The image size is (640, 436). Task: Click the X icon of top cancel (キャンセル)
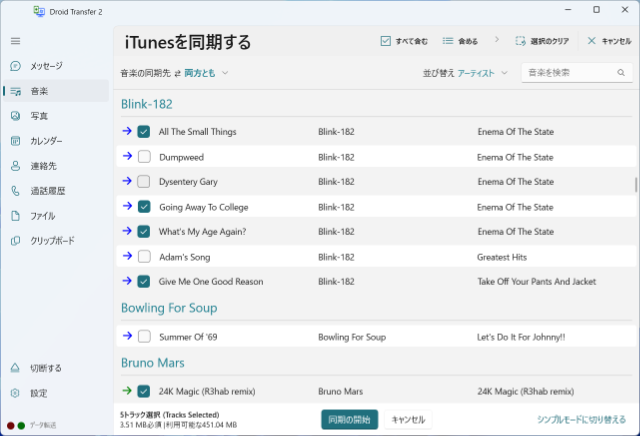tap(591, 41)
